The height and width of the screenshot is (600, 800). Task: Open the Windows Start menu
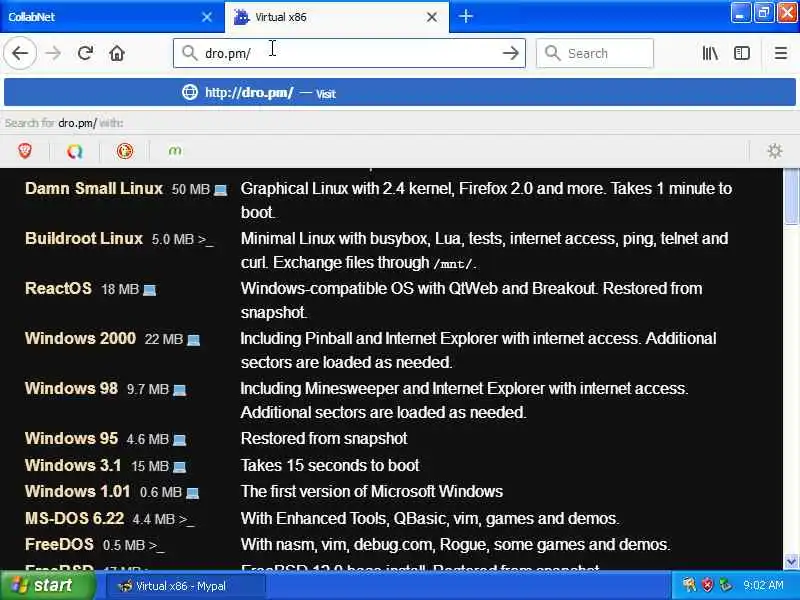tap(47, 585)
